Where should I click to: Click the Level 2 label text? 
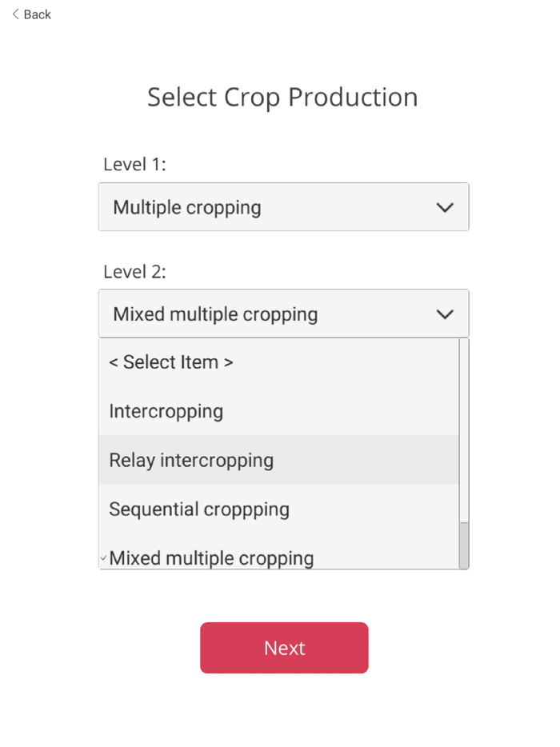tap(133, 271)
